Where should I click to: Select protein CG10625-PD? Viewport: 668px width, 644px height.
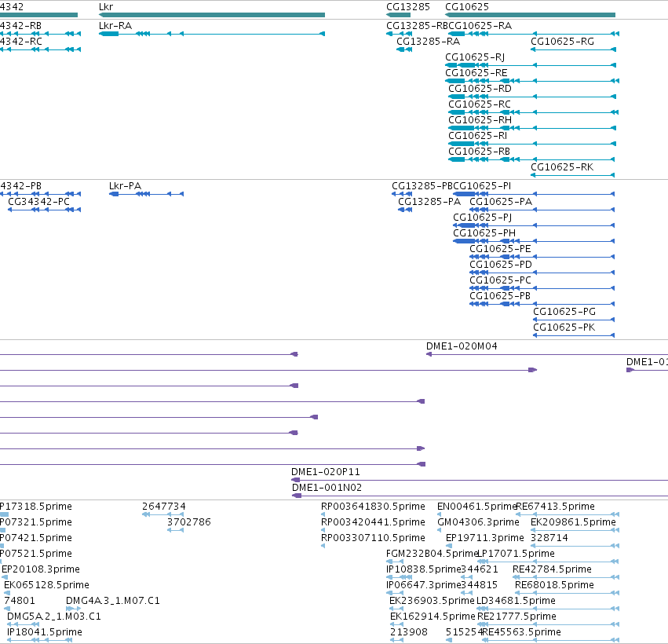(542, 273)
